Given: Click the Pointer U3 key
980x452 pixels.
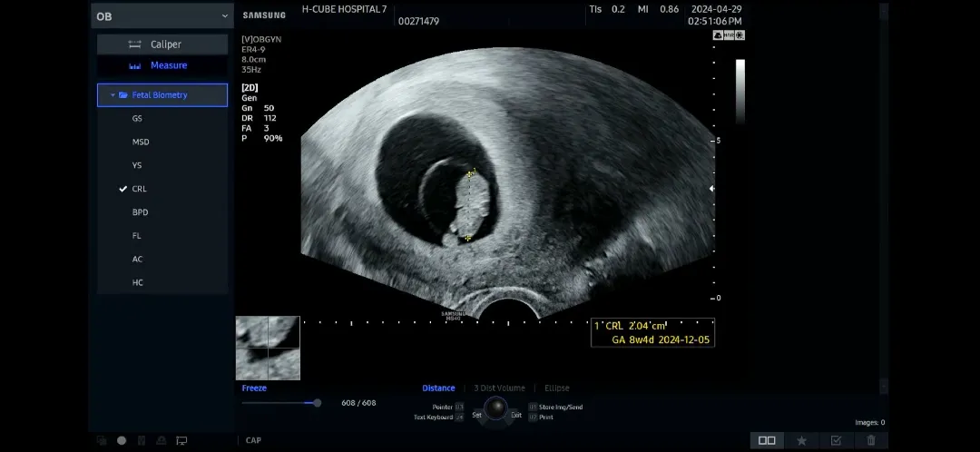Looking at the screenshot, I should pyautogui.click(x=459, y=407).
